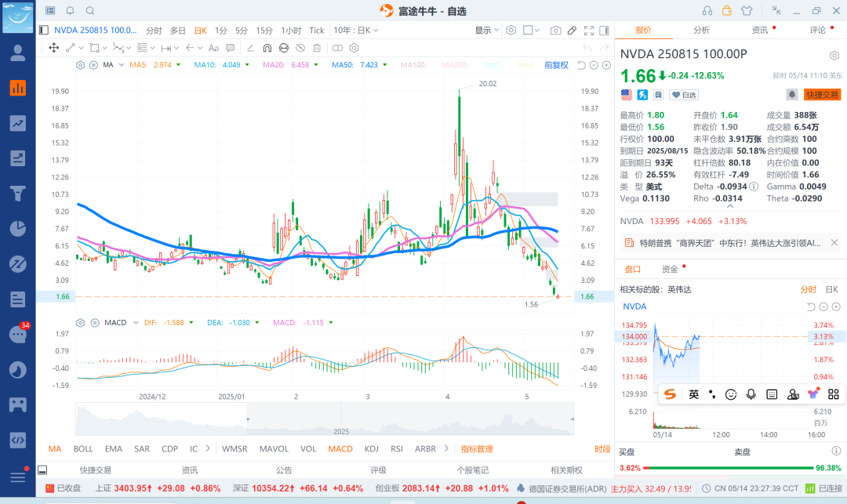The image size is (847, 504).
Task: Switch to the 资金 tab
Action: [x=670, y=270]
